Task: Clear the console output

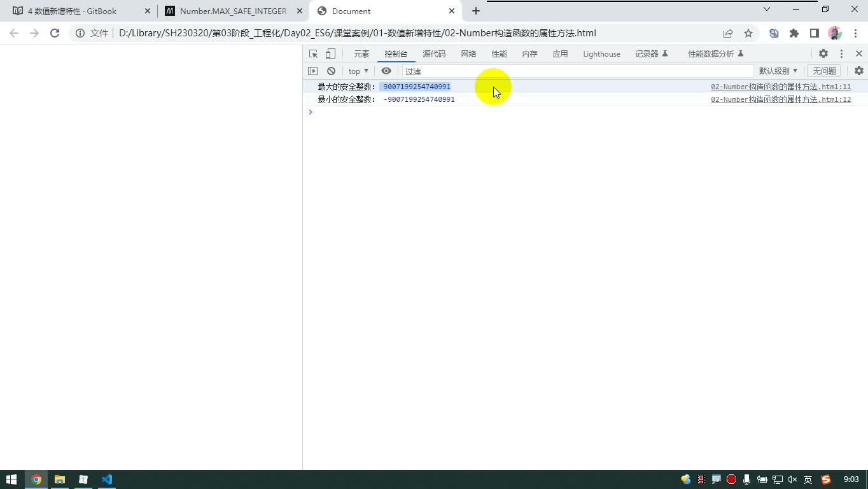Action: (331, 71)
